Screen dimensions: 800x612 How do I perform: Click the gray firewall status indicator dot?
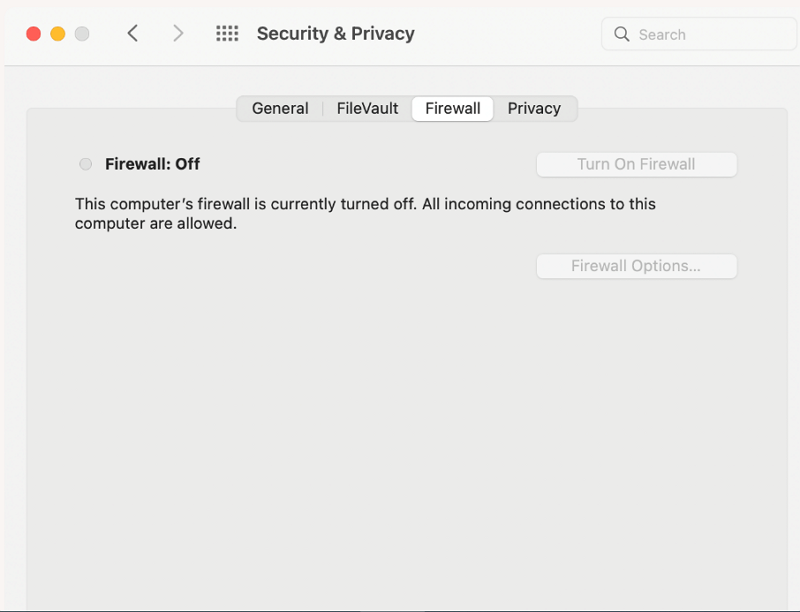85,164
